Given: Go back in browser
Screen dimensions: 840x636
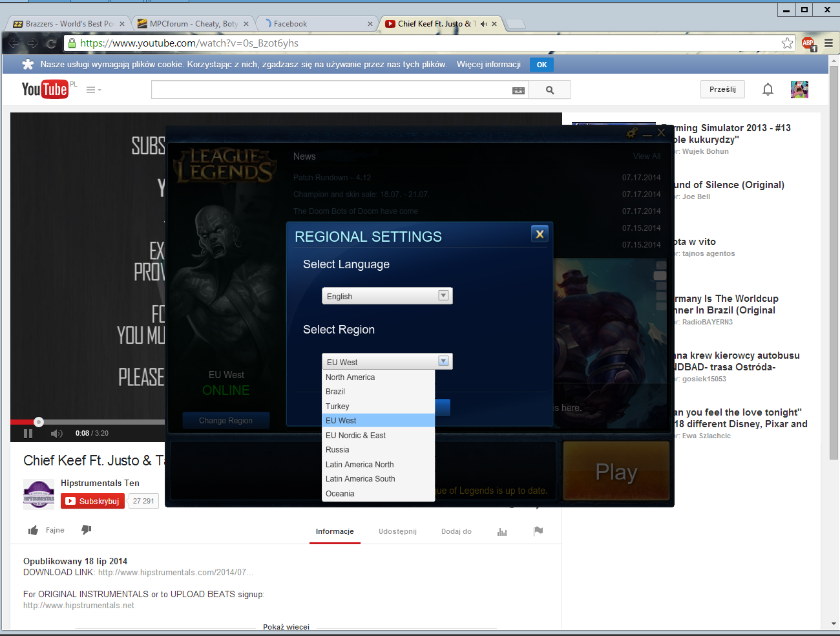Looking at the screenshot, I should click(14, 43).
